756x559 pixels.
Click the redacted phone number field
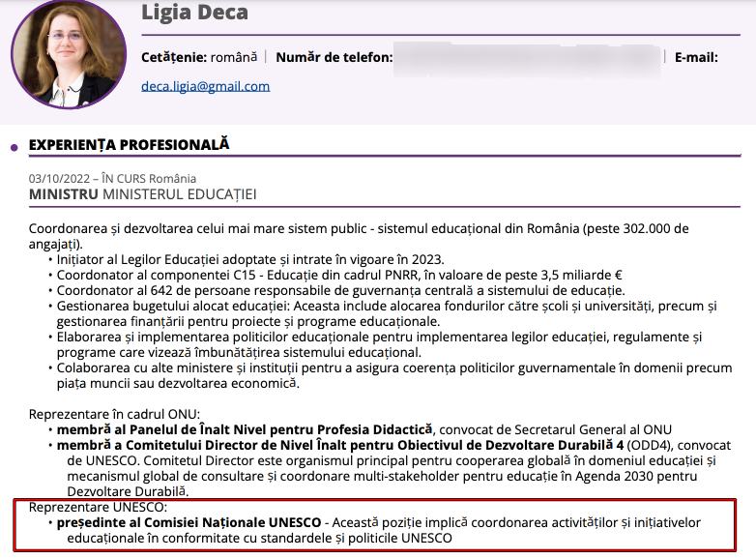pyautogui.click(x=528, y=58)
